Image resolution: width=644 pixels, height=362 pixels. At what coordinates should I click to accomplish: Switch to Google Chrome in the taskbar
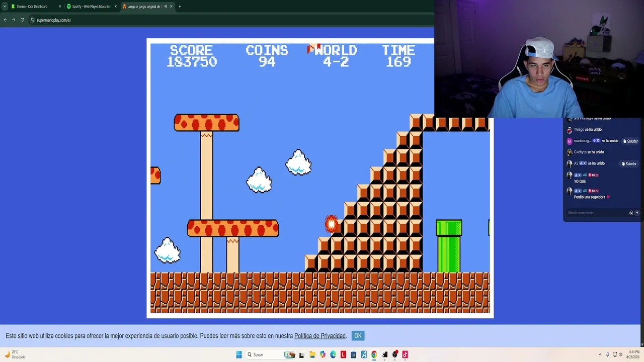(374, 354)
